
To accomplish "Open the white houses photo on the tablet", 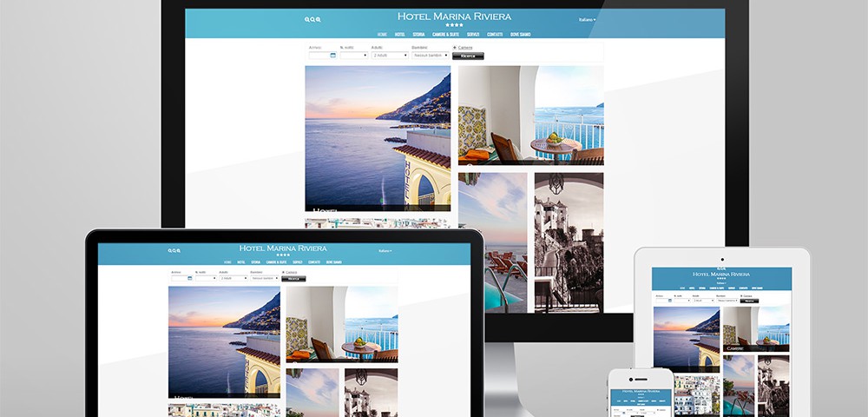I will 697,396.
